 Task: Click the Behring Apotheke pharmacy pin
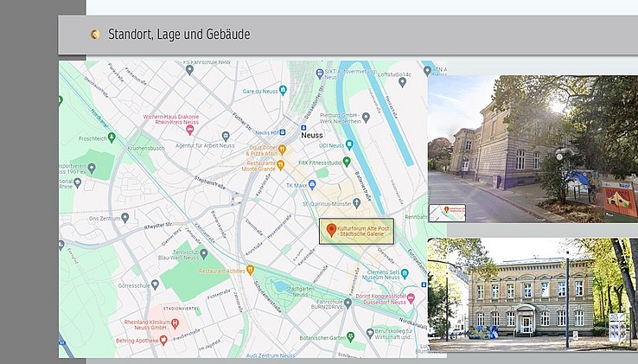coord(162,341)
